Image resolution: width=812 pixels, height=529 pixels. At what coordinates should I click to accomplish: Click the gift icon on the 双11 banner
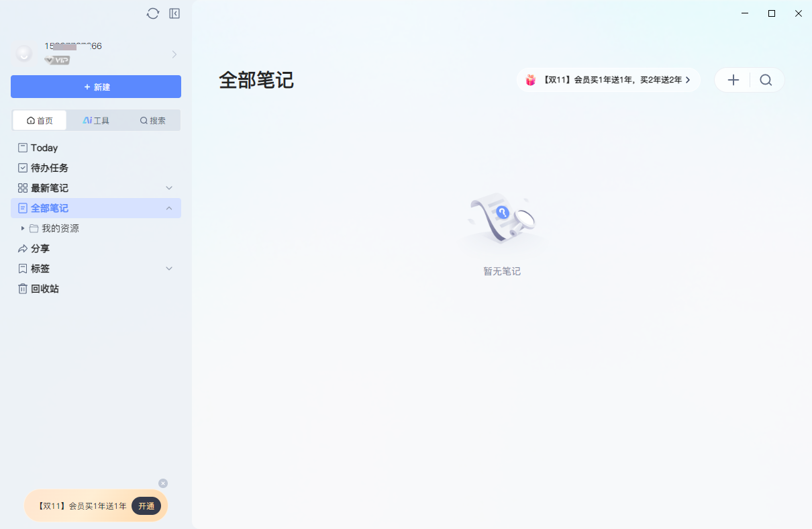[x=531, y=79]
